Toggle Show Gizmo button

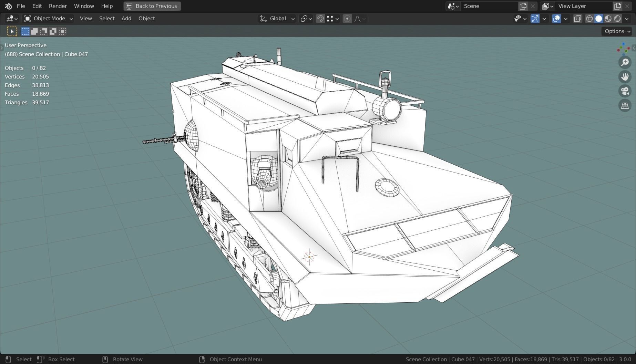coord(535,19)
